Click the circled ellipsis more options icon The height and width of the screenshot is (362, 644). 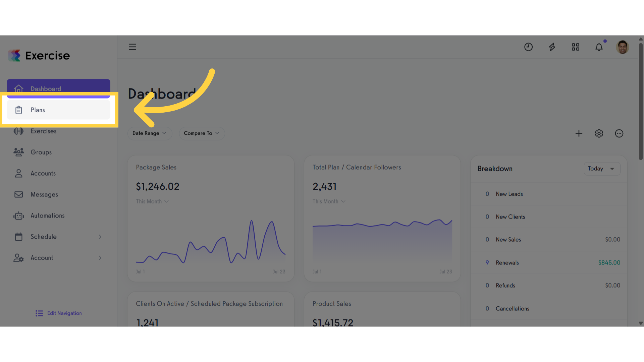(619, 133)
